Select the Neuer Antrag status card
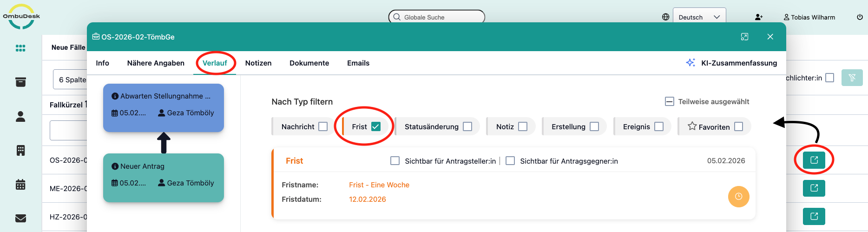The image size is (868, 232). tap(164, 178)
